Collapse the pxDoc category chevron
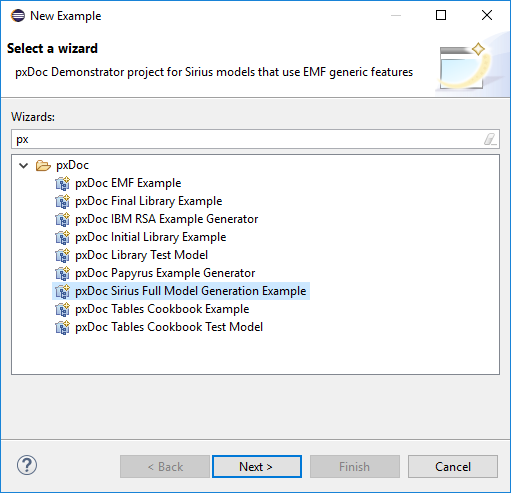This screenshot has width=511, height=493. (x=24, y=165)
